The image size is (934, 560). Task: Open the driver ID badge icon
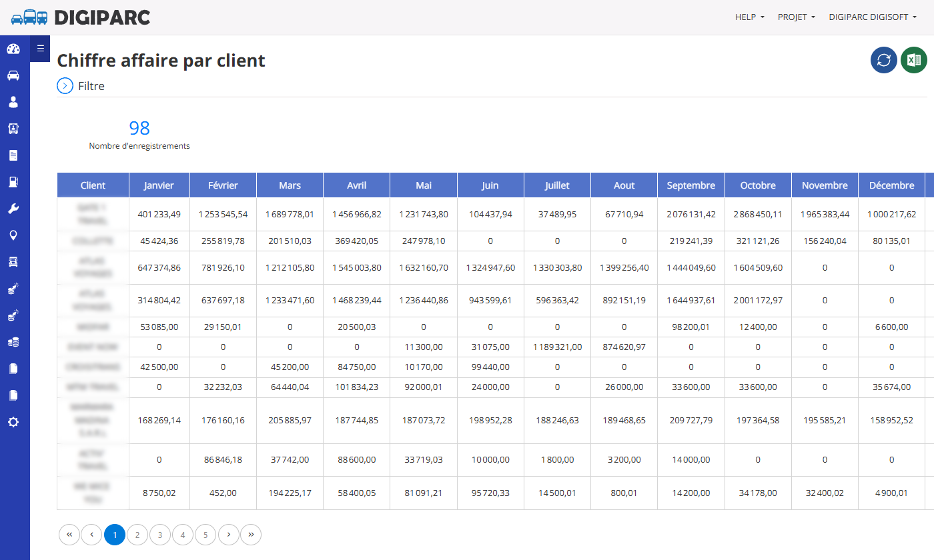[x=13, y=129]
